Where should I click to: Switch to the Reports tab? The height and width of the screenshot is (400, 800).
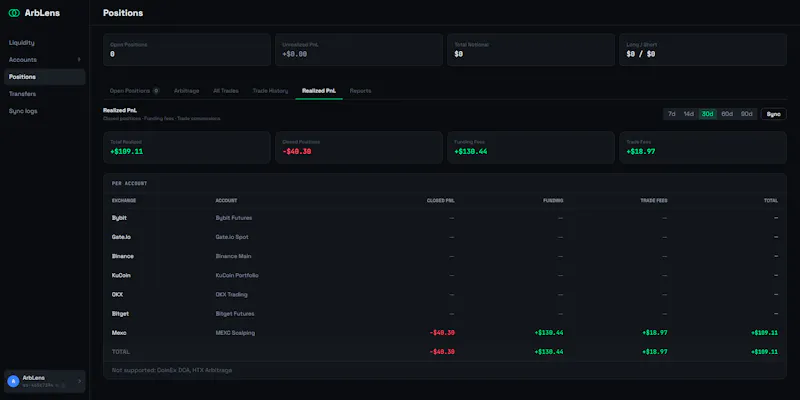click(x=360, y=91)
